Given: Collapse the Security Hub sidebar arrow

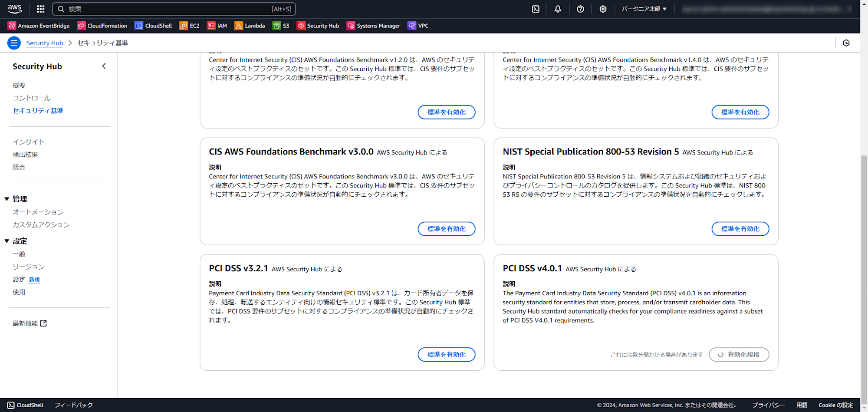Looking at the screenshot, I should click(x=104, y=66).
